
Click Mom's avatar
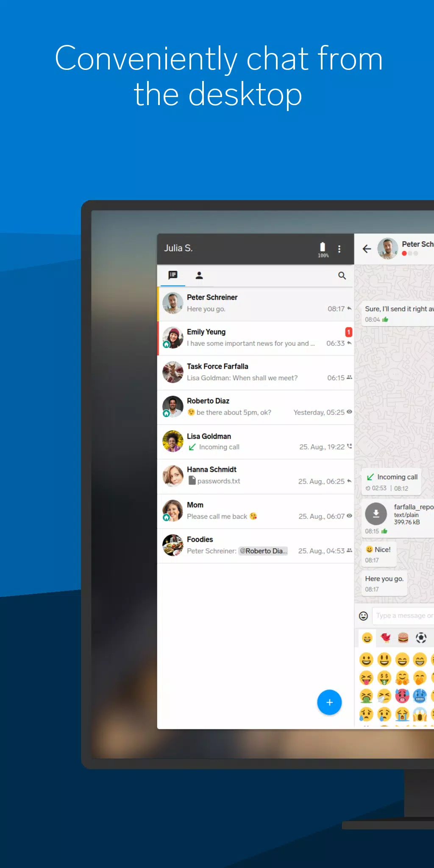(173, 510)
